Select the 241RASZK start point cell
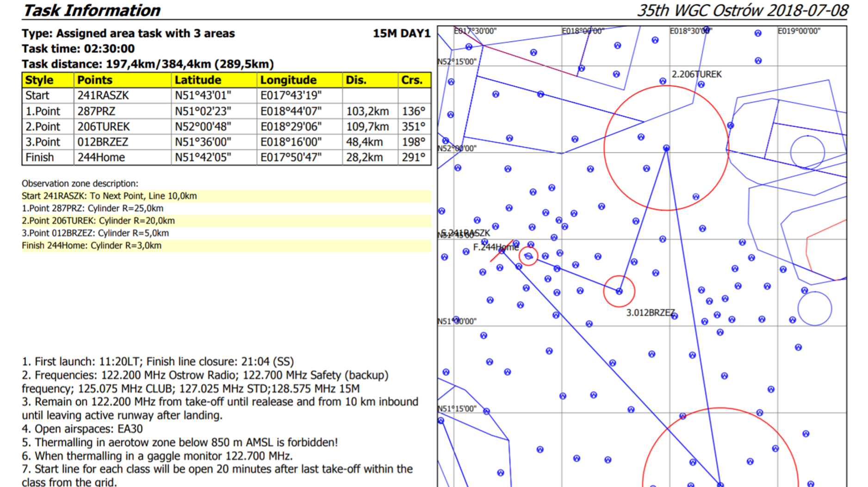The width and height of the screenshot is (868, 487). 103,95
